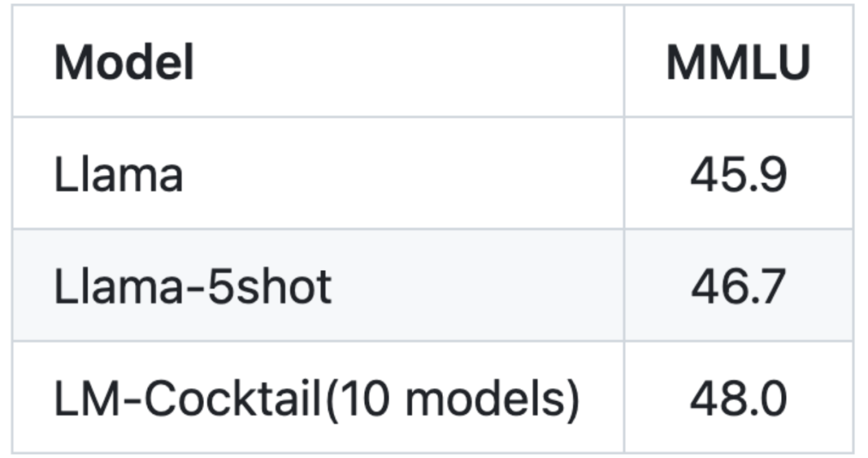Click empty area right of plain "Llama" name
This screenshot has width=868, height=458.
pyautogui.click(x=402, y=174)
